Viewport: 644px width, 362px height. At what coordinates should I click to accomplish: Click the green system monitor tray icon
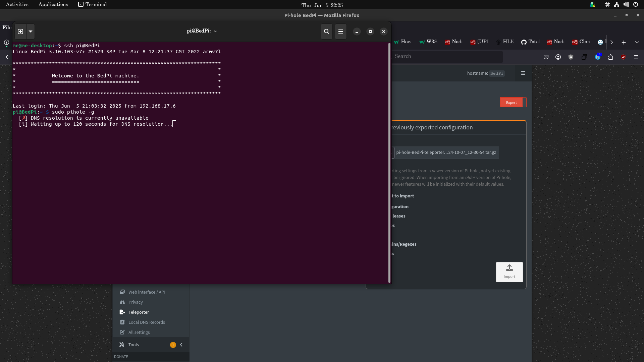(593, 5)
